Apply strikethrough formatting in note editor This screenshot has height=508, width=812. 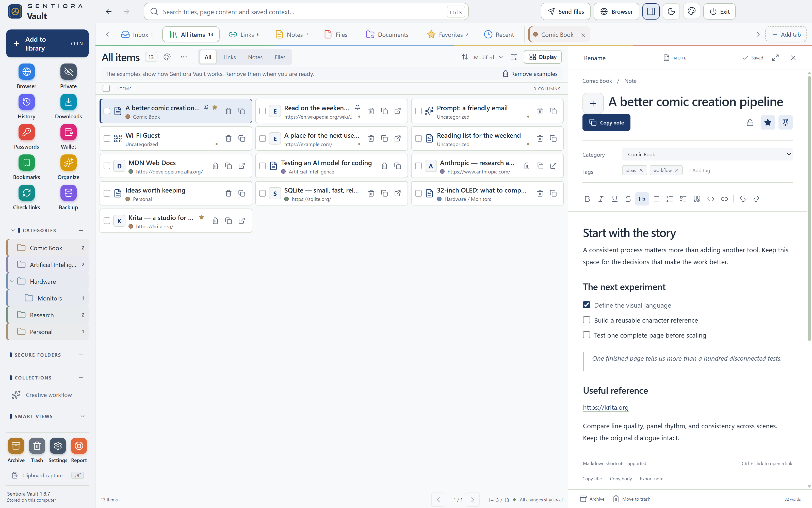628,199
